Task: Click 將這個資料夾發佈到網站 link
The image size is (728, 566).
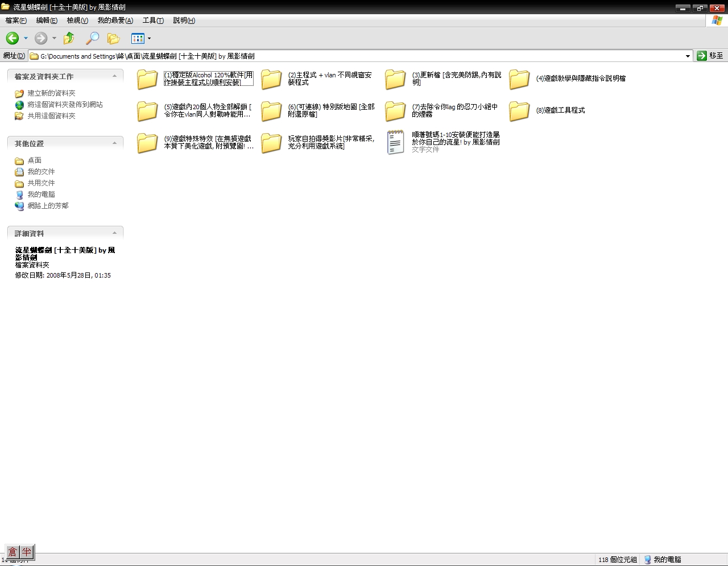Action: tap(65, 105)
